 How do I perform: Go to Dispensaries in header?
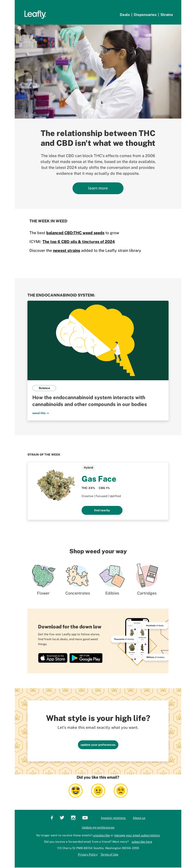tap(145, 15)
